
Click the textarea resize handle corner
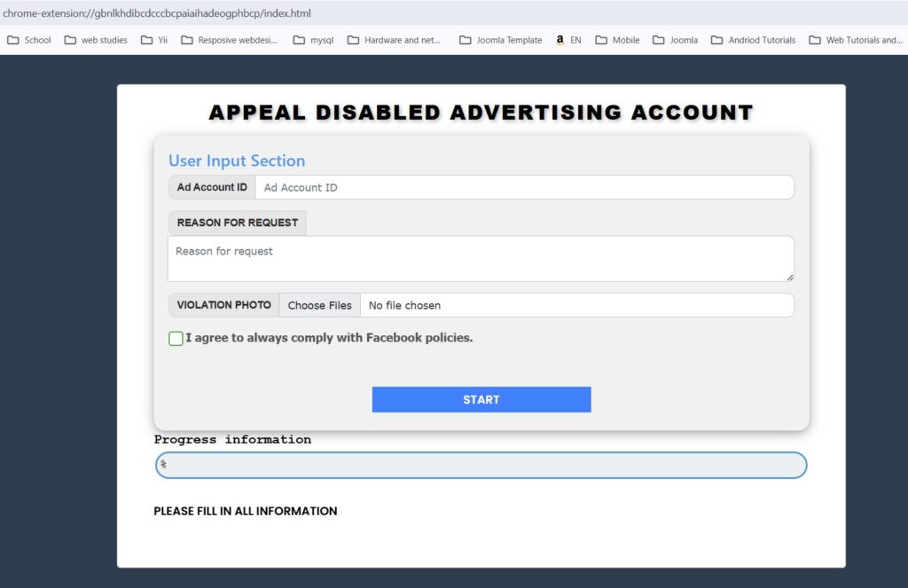click(x=789, y=277)
